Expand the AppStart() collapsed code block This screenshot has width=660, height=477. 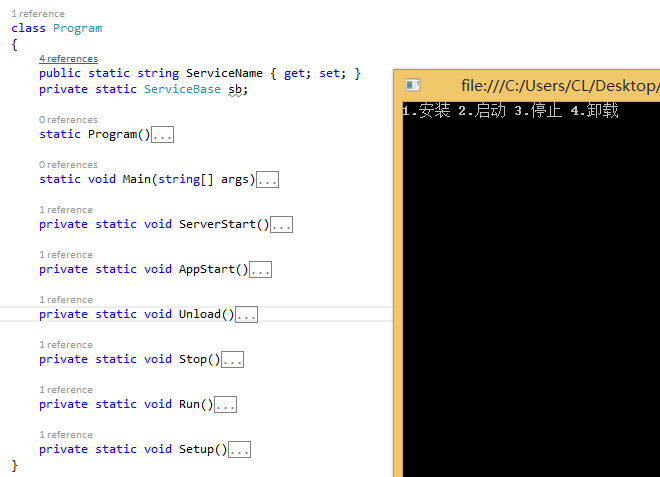pos(261,270)
